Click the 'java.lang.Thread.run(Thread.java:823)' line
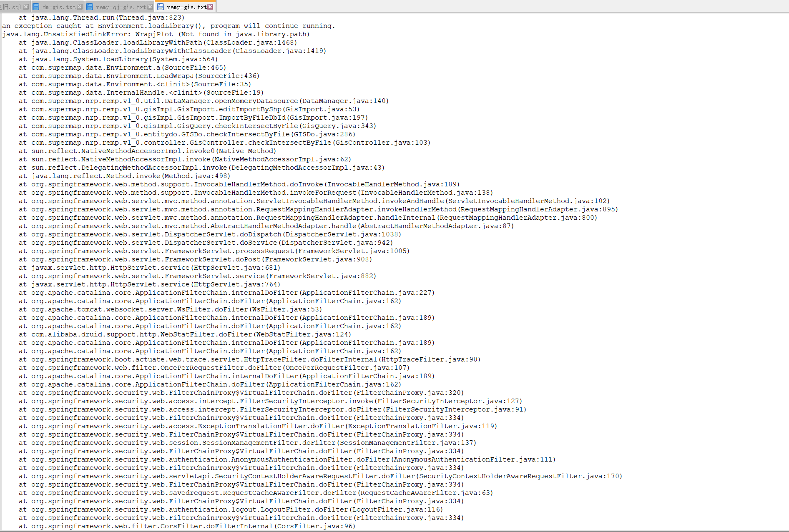Screen dimensions: 789x532 [x=102, y=18]
